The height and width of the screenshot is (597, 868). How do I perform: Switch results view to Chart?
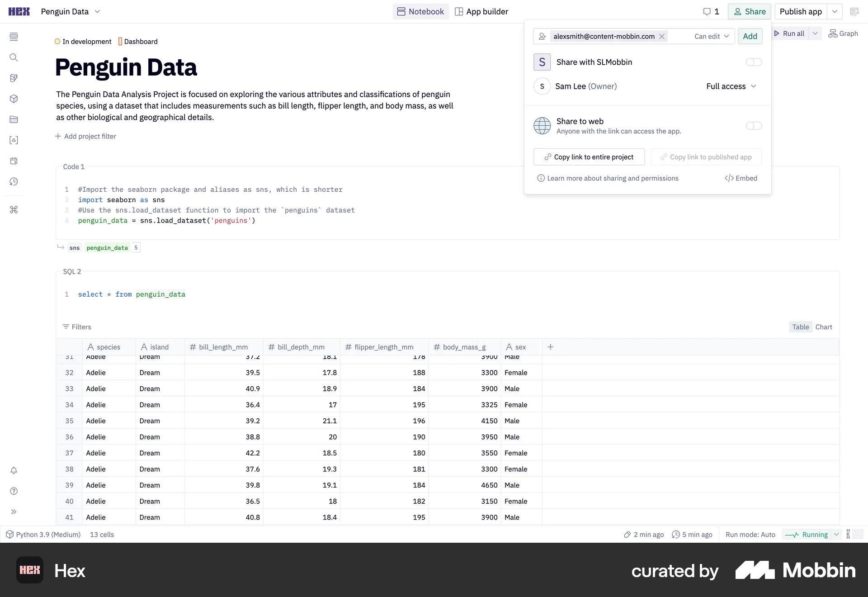pos(823,327)
